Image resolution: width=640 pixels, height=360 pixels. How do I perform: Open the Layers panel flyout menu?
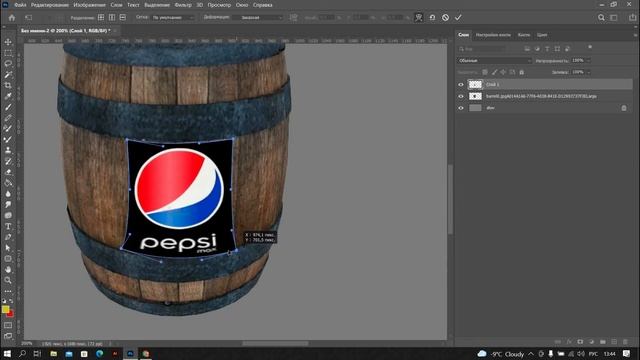pos(635,35)
